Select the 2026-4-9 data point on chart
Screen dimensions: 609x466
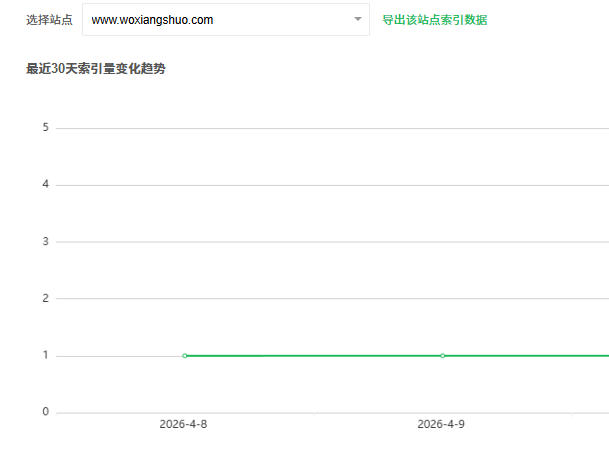(442, 356)
